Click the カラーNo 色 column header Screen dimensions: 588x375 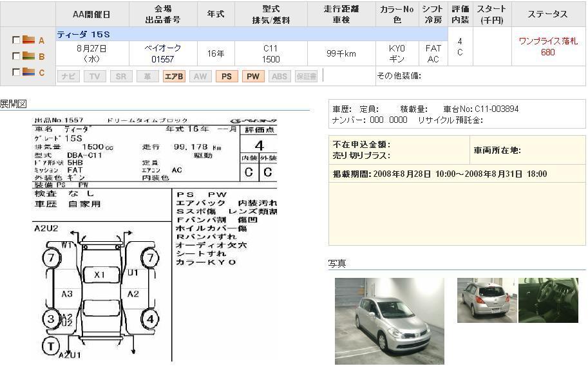(x=397, y=14)
